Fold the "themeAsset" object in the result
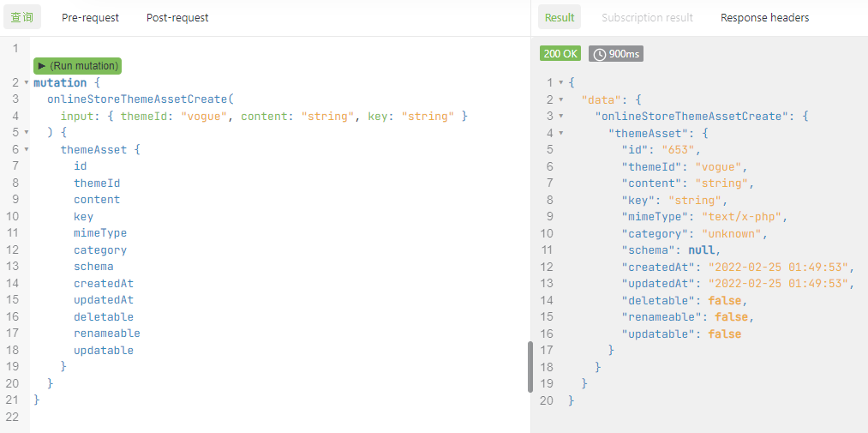Screen dimensions: 868x433 [560, 133]
